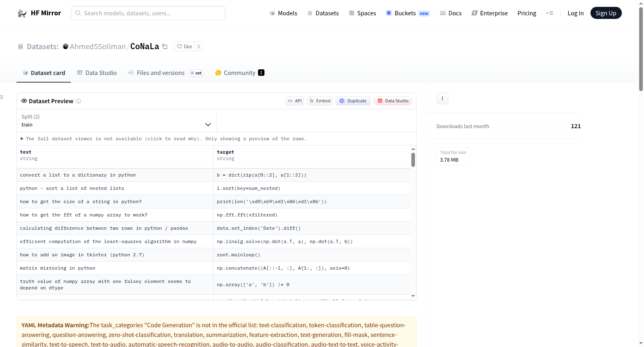This screenshot has width=644, height=347.
Task: Click the Dataset Preview info icon
Action: coord(78,101)
